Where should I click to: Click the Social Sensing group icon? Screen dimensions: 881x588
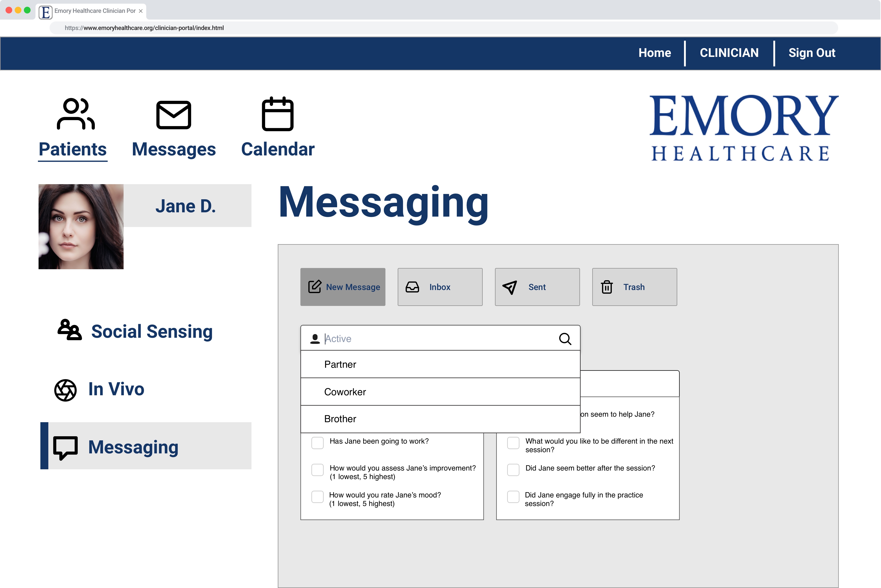point(70,330)
